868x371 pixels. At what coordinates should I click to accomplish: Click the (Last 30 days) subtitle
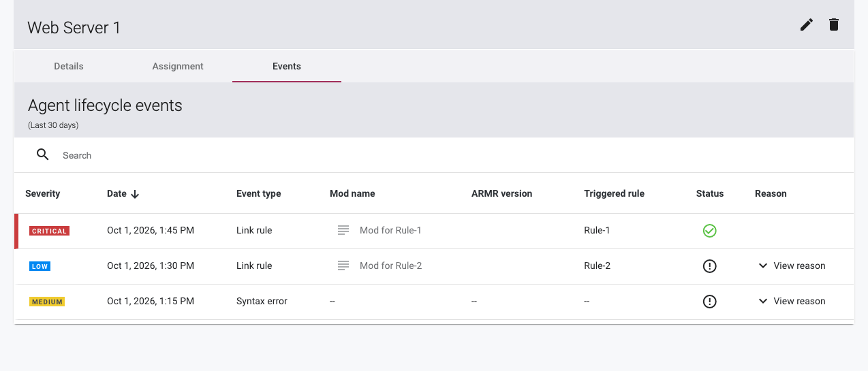pos(53,125)
